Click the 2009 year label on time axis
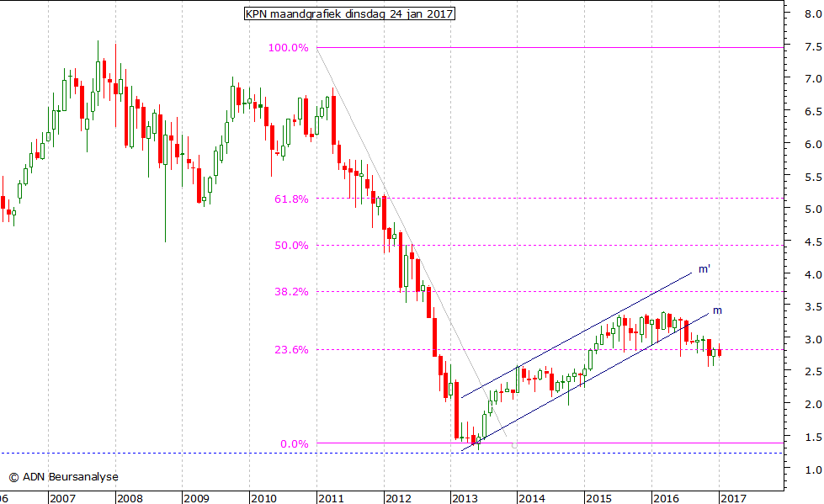Screen dimensions: 824x504 pos(197,498)
